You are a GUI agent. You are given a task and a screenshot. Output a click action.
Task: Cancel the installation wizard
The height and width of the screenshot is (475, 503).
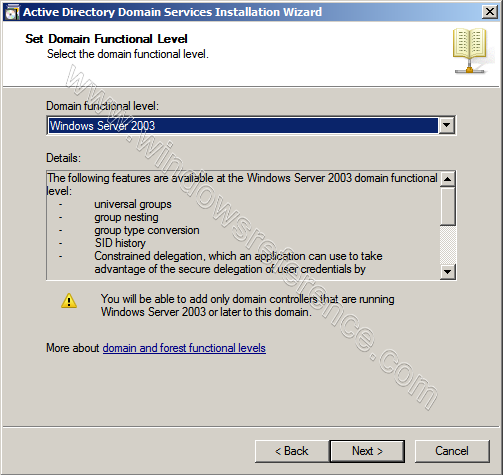click(452, 451)
